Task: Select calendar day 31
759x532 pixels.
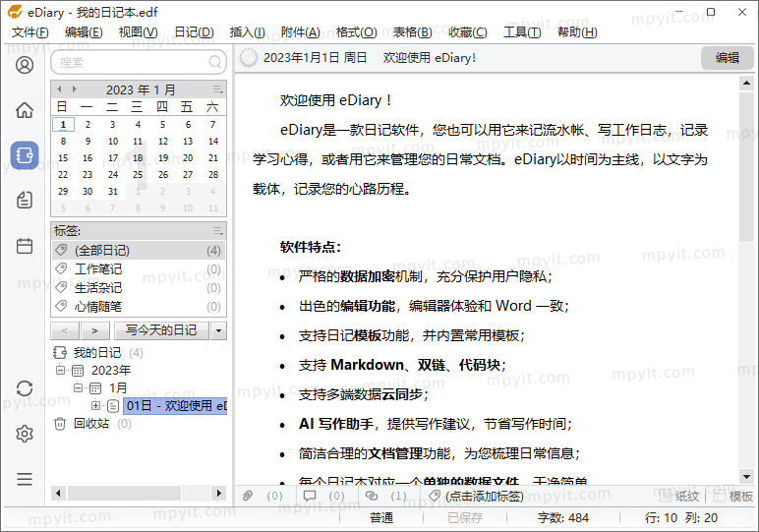Action: click(x=113, y=191)
